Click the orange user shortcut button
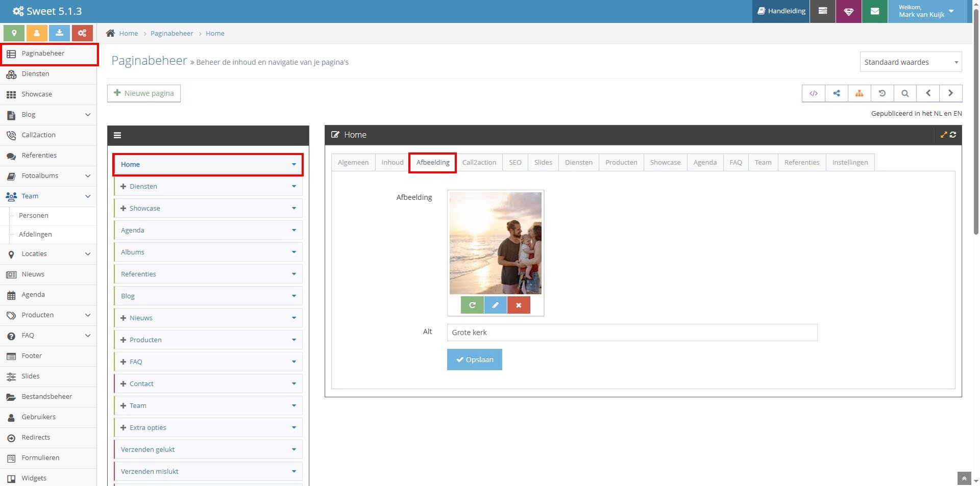Image resolution: width=980 pixels, height=486 pixels. coord(37,33)
